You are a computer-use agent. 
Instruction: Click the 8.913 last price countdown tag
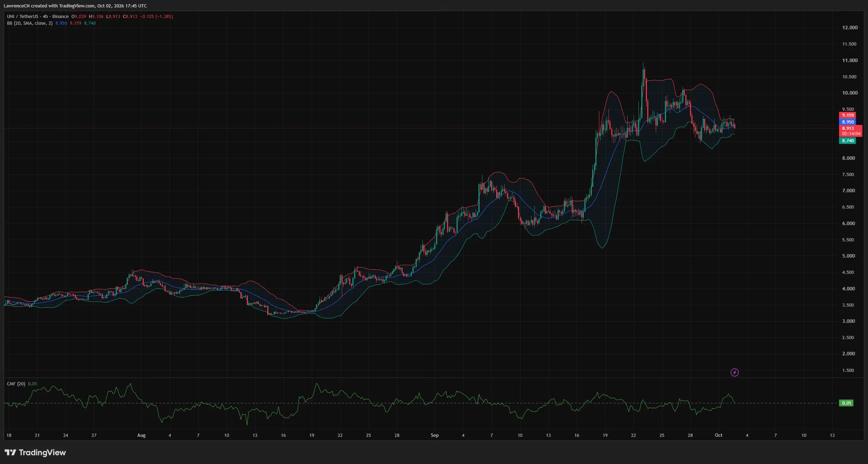click(851, 131)
